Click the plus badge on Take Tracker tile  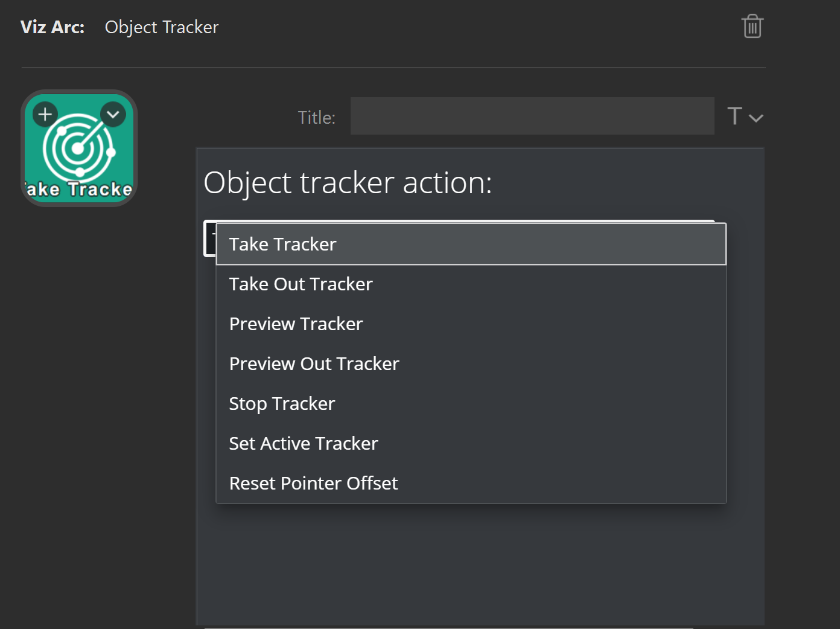[45, 114]
